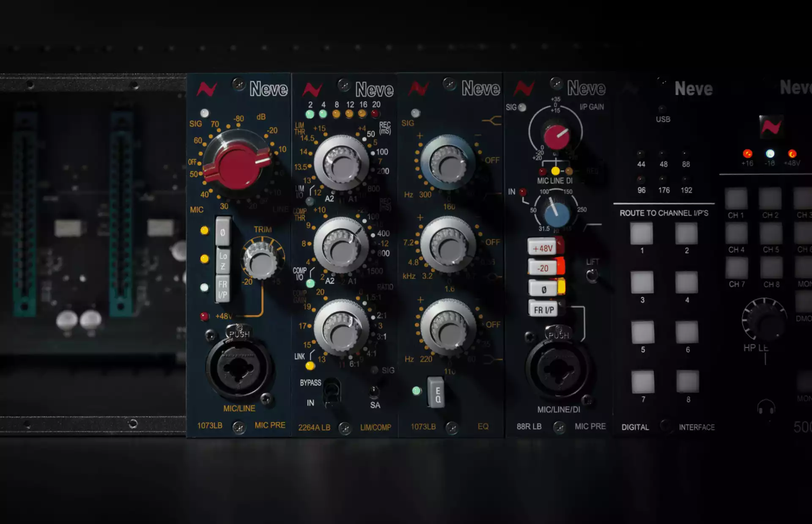Viewport: 812px width, 524px height.
Task: Click the 'DIGITAL' label on interface module
Action: (x=635, y=427)
